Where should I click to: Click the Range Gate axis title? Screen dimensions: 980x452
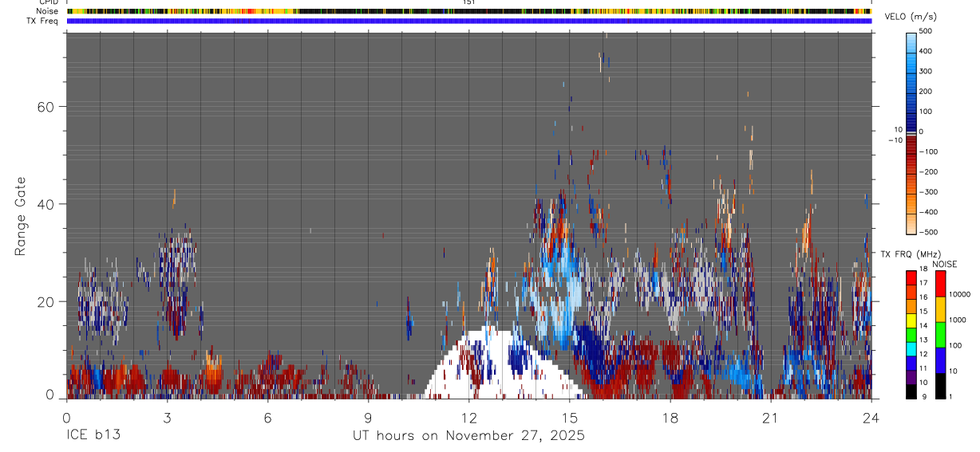coord(22,215)
